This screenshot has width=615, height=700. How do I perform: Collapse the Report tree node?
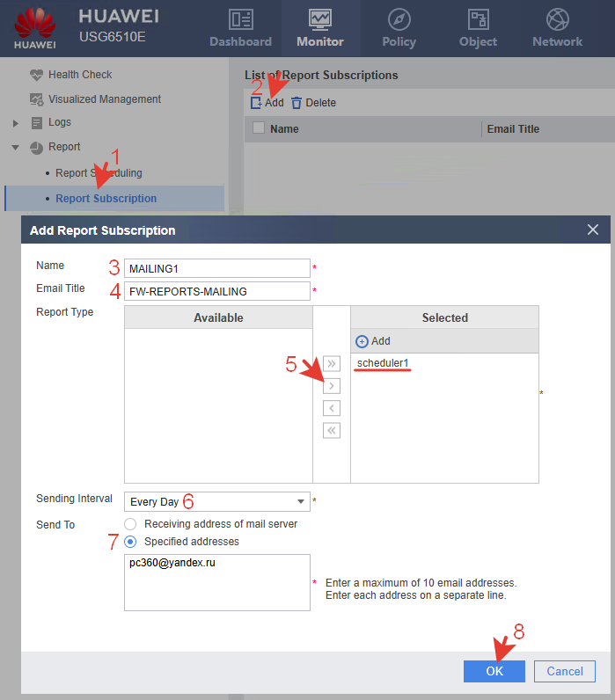pos(15,148)
